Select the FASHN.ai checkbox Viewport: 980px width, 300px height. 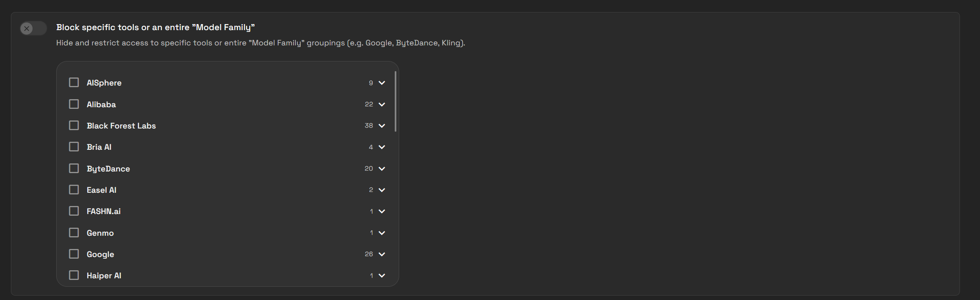click(74, 211)
